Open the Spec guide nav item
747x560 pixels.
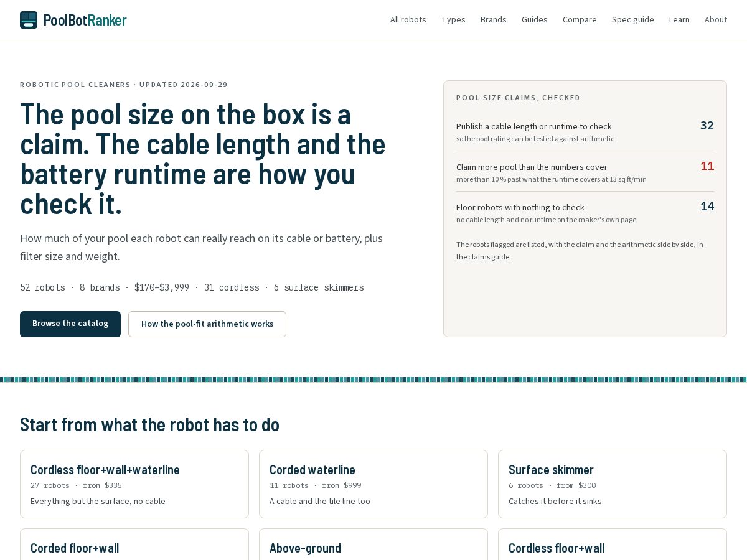tap(633, 20)
